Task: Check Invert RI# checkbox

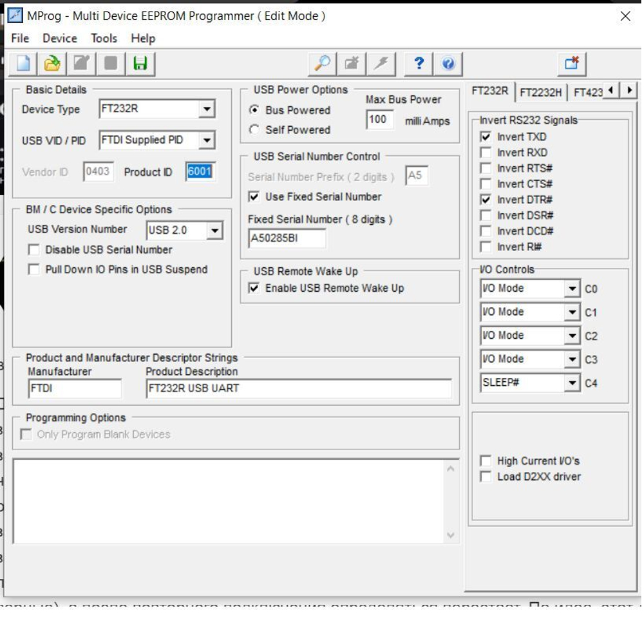Action: pos(486,247)
